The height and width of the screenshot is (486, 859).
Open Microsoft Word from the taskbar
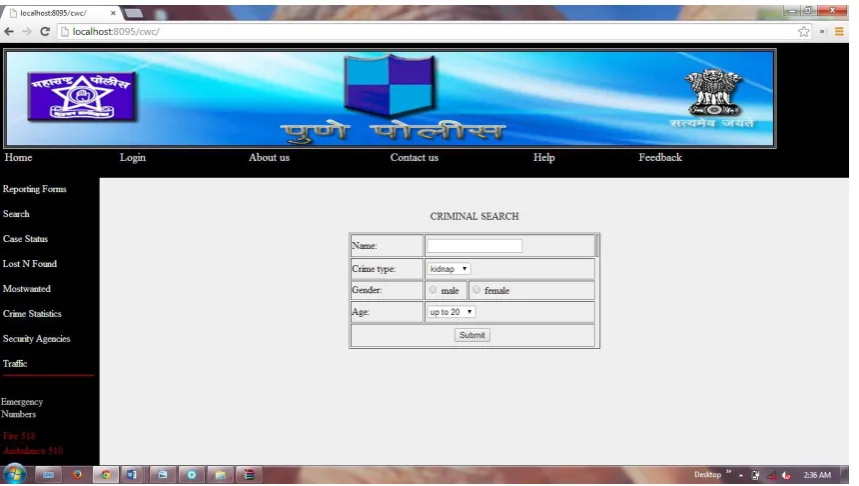tap(132, 475)
